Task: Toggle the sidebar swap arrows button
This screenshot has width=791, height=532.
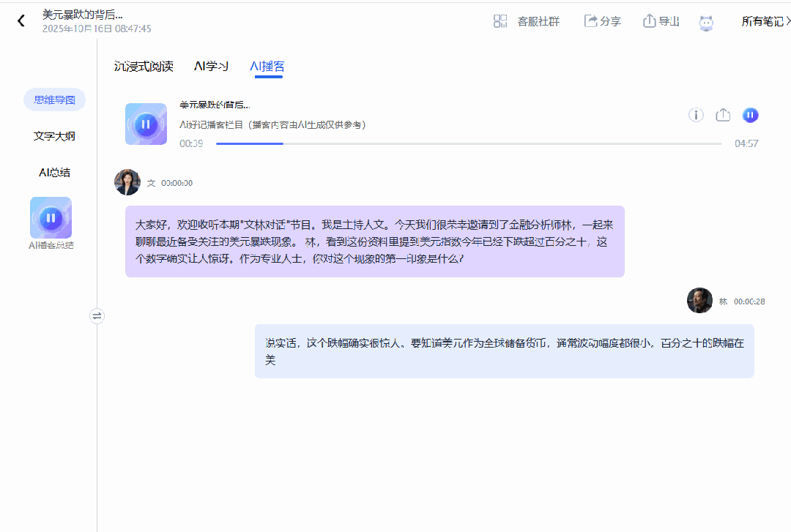Action: coord(97,316)
